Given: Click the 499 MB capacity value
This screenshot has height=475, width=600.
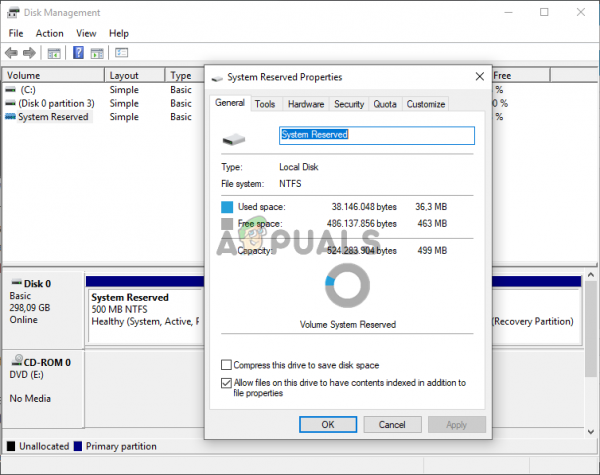Looking at the screenshot, I should click(432, 251).
